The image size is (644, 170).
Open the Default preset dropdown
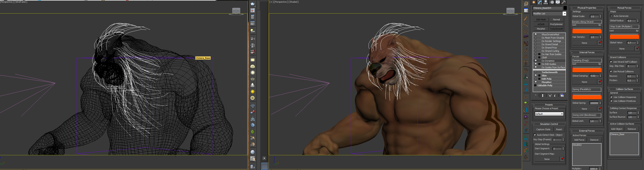point(549,114)
